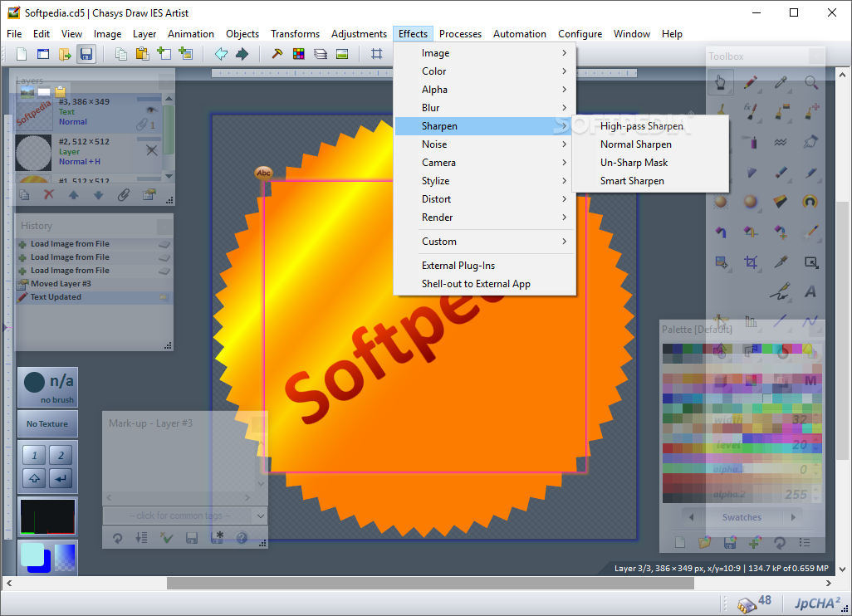Expand the Blur submenu in Effects menu
Viewport: 852px width, 616px height.
(485, 108)
